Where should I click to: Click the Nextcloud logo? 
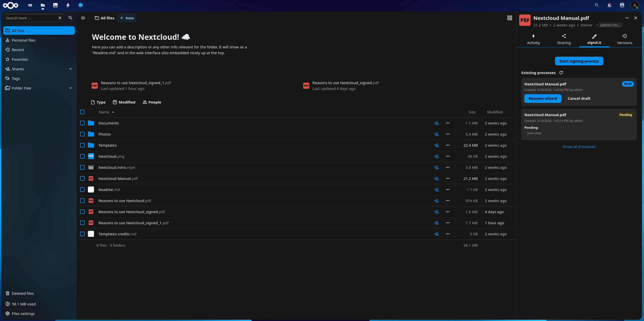click(x=11, y=5)
